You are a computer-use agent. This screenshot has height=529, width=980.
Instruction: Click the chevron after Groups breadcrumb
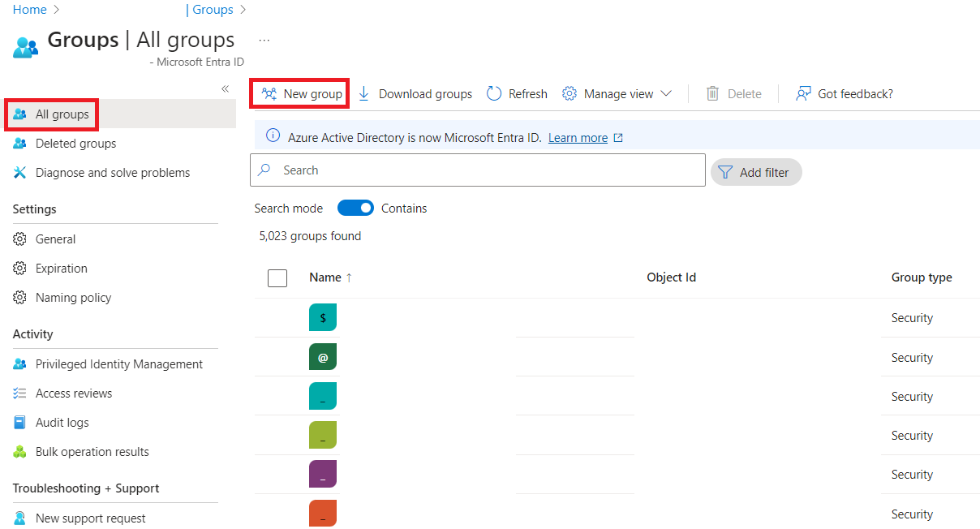click(243, 10)
